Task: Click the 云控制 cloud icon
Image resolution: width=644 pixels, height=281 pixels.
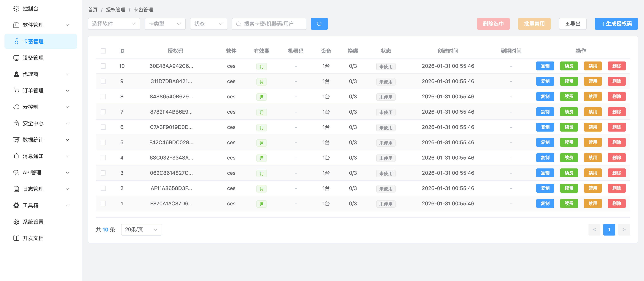Action: (x=16, y=107)
